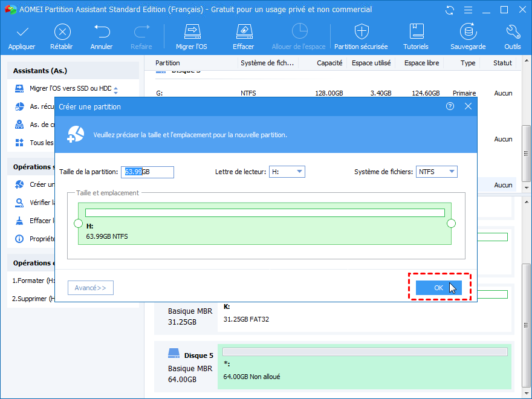Click partition list scrollbar down arrow
The height and width of the screenshot is (399, 532).
[x=526, y=187]
